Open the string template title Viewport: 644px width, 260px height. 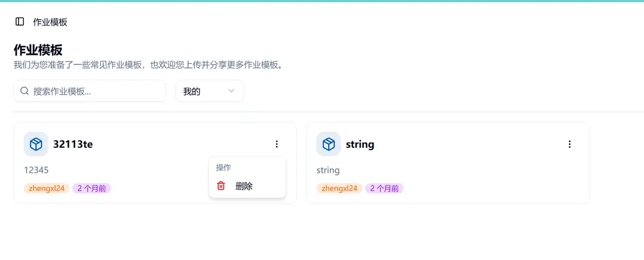(360, 144)
